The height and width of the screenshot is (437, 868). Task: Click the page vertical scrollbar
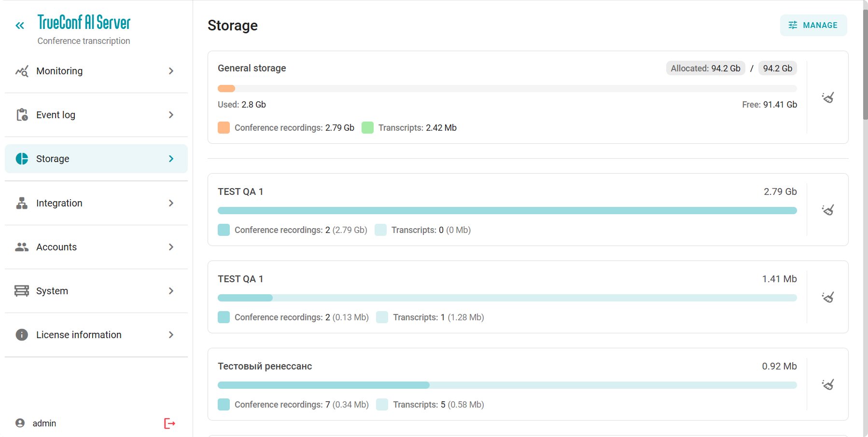(865, 63)
